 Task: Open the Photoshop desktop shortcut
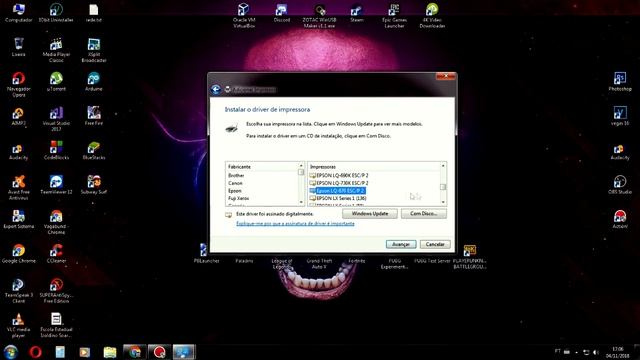point(620,81)
